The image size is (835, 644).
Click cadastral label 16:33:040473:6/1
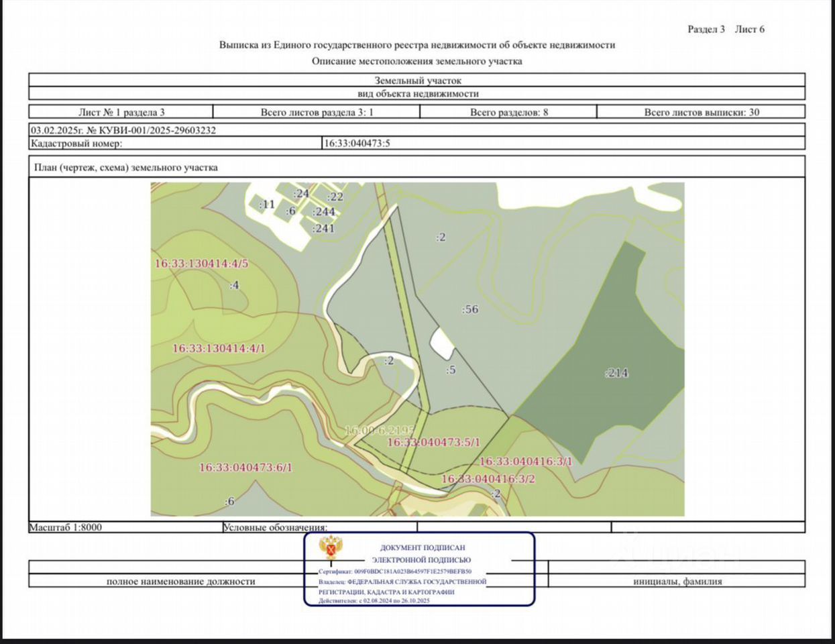point(246,468)
